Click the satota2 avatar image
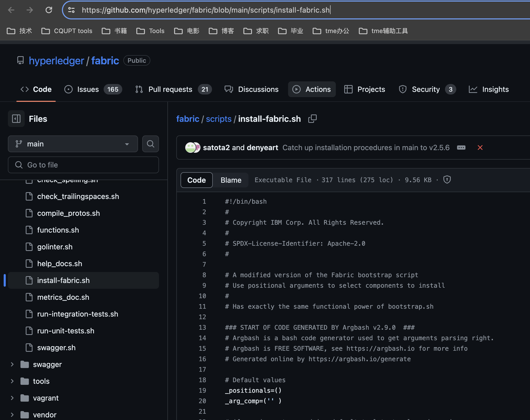 tap(190, 148)
